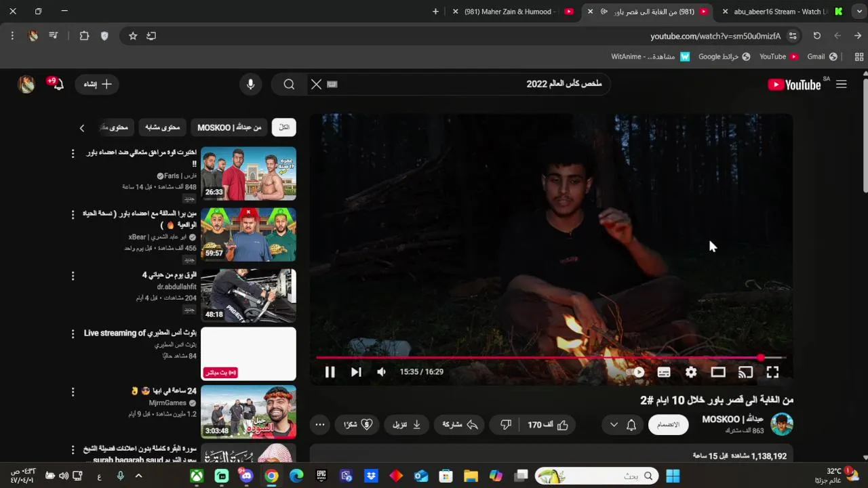
Task: Open Chrome three-dot menu
Action: [x=12, y=36]
